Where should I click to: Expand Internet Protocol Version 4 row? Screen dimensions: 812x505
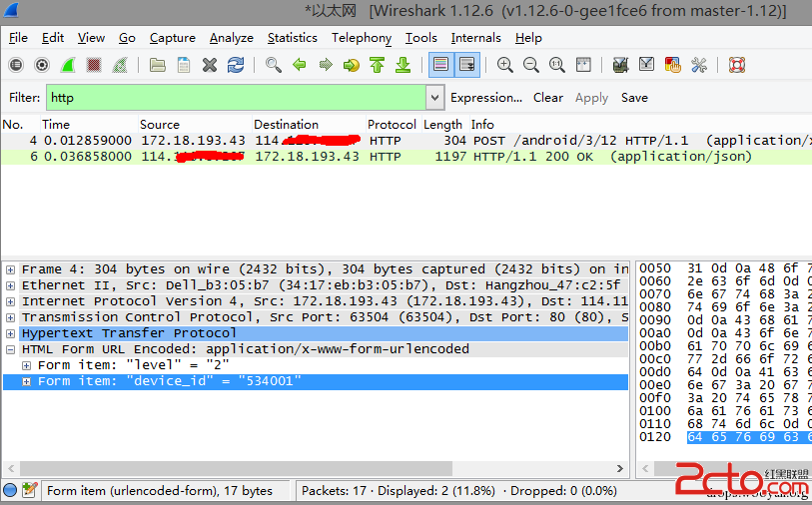[10, 301]
